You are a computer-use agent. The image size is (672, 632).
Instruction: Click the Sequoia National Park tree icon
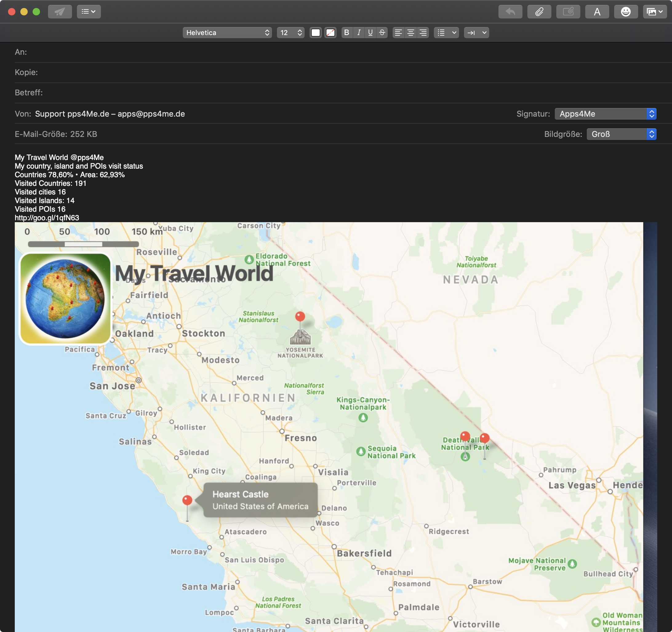[361, 451]
